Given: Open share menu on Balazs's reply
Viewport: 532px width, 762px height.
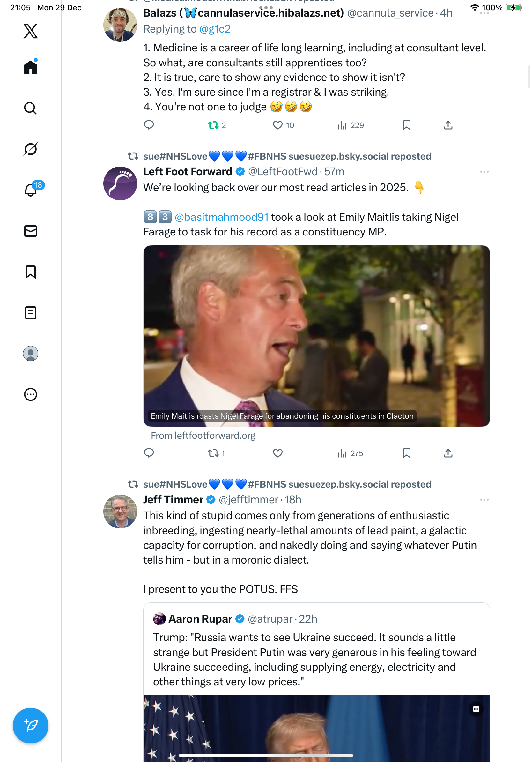Looking at the screenshot, I should [x=448, y=125].
